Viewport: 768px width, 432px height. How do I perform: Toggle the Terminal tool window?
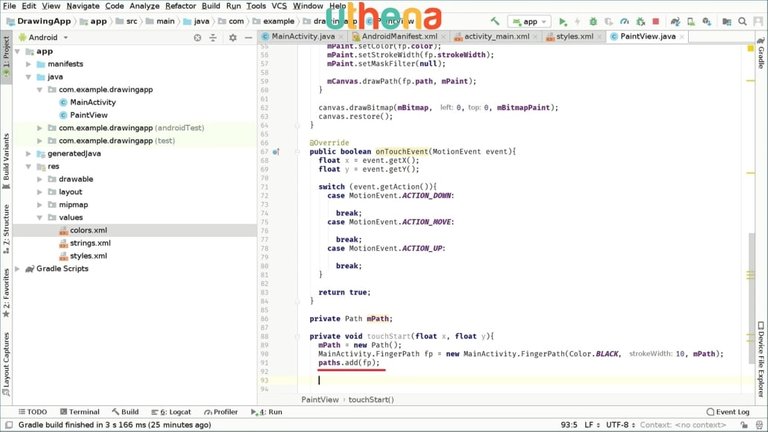[x=78, y=411]
